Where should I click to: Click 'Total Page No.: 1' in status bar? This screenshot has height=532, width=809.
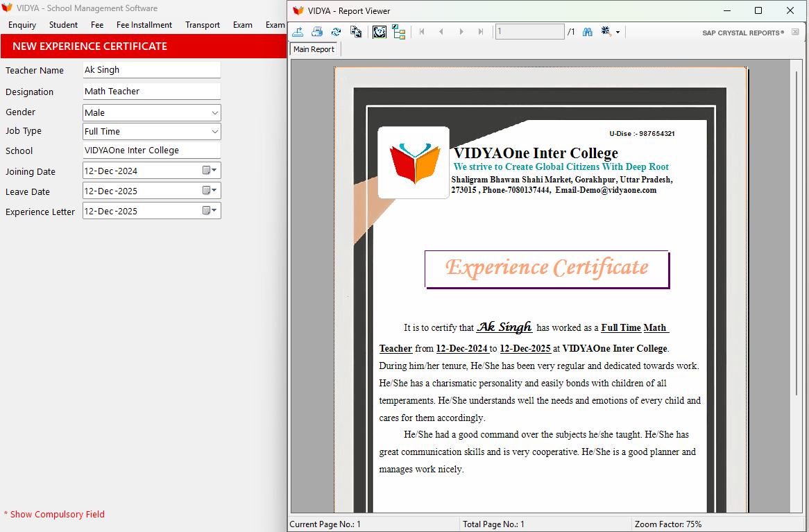493,524
